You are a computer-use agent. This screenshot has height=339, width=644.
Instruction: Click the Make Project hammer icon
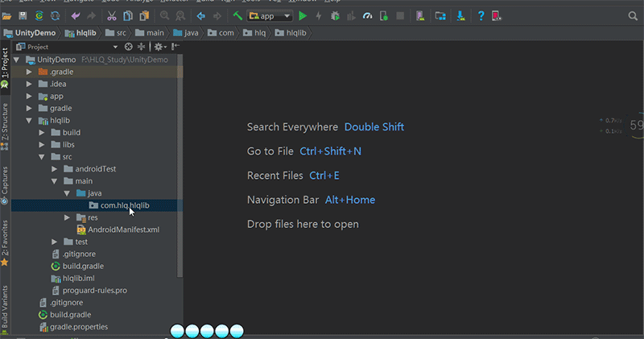pos(238,15)
